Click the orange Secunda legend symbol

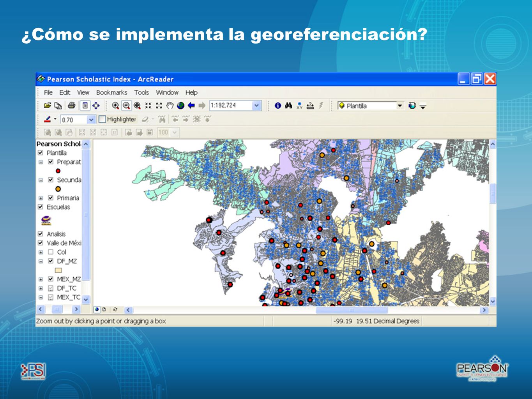(58, 189)
